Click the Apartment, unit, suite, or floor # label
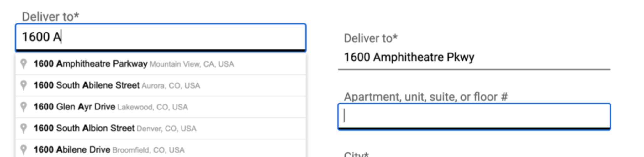Screen dimensions: 644x157 425,97
